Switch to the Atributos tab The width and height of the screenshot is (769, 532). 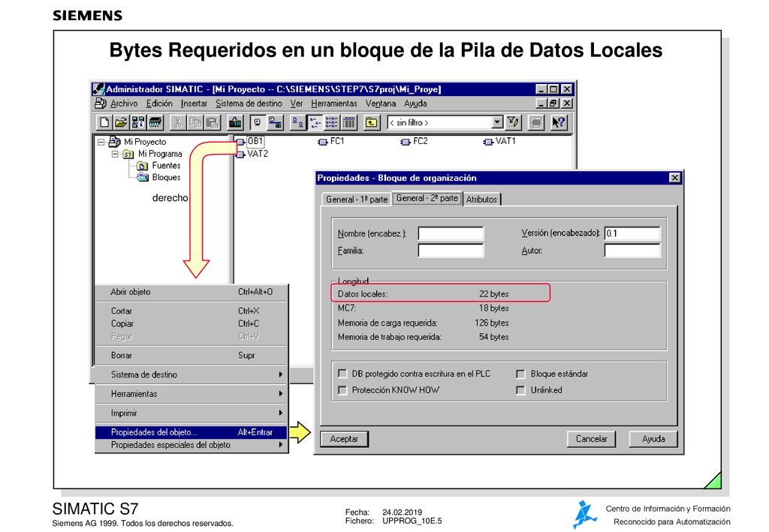click(x=481, y=200)
